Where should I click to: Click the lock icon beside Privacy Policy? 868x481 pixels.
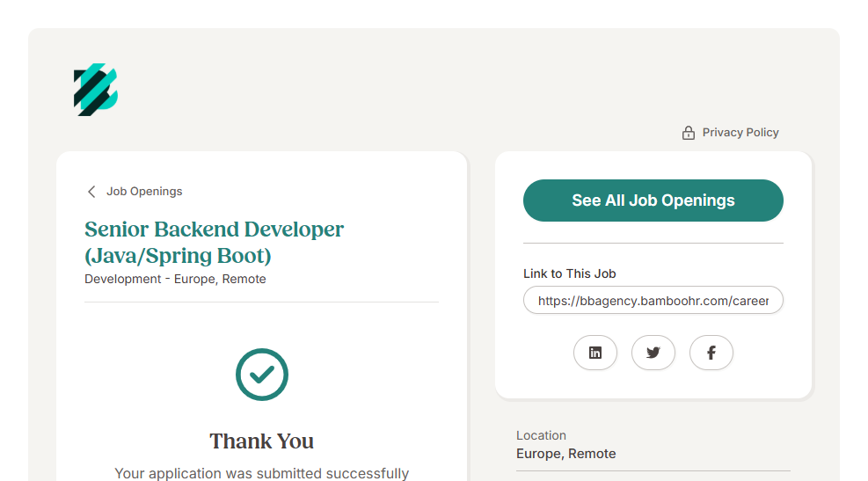(x=689, y=133)
